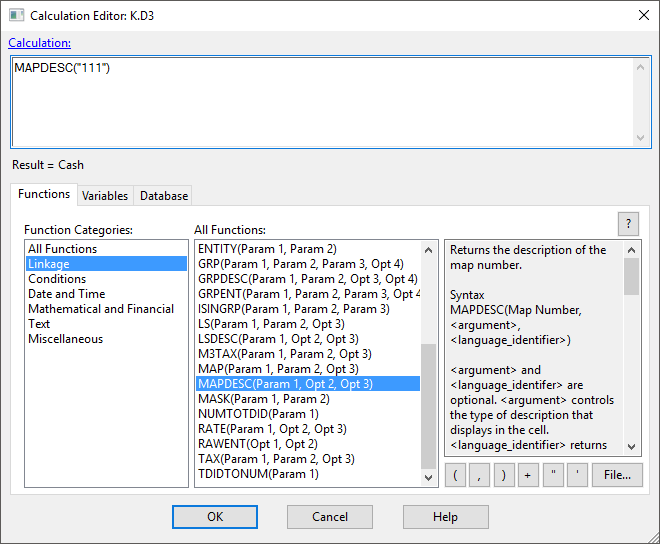Insert a double quote character

(553, 475)
